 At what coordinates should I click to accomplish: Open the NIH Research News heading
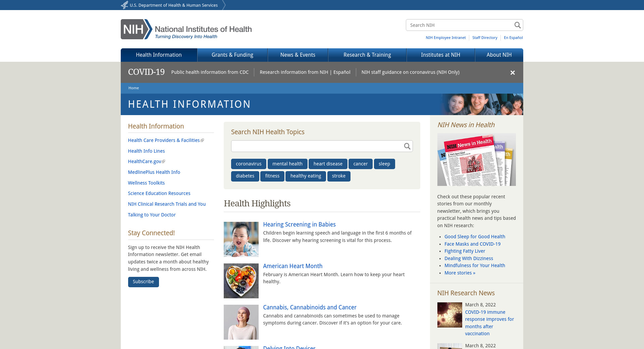point(466,293)
